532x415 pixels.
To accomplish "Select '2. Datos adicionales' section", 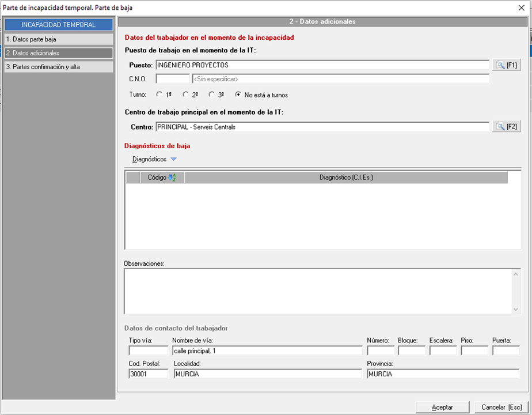I will [58, 53].
